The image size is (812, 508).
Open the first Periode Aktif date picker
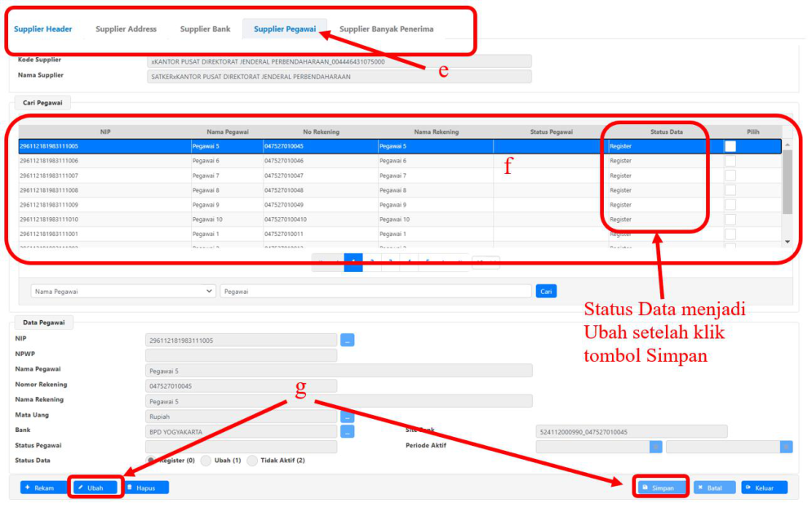655,447
